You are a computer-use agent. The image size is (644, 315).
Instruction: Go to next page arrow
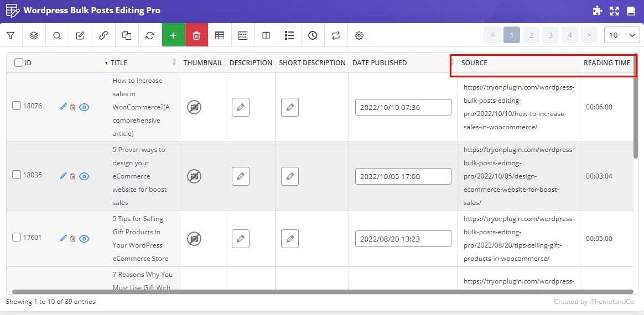pyautogui.click(x=589, y=35)
